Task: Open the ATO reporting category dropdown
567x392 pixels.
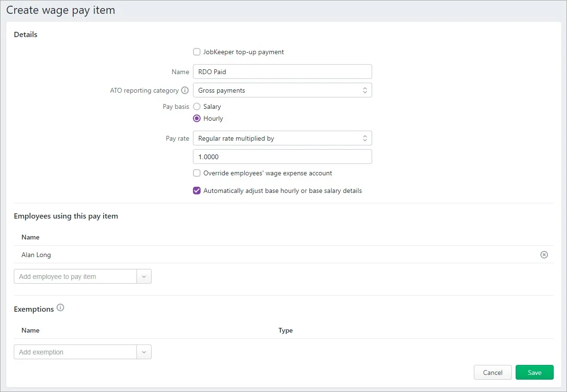Action: (x=282, y=90)
